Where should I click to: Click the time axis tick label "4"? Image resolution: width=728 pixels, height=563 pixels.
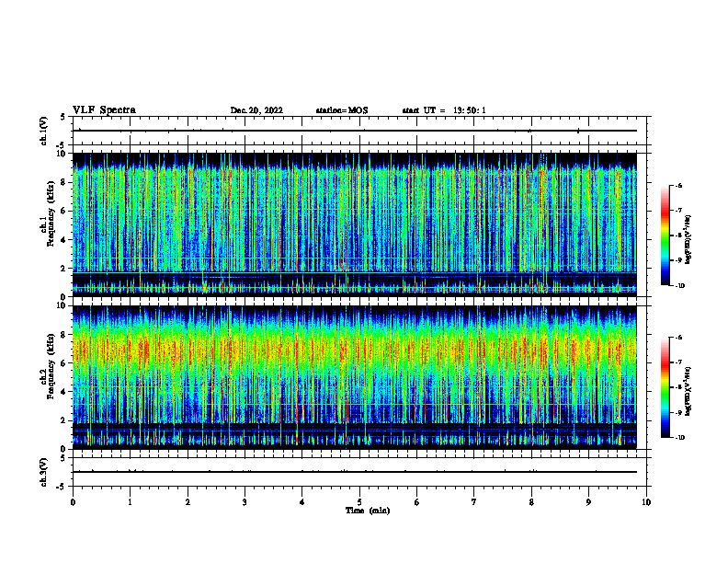[302, 502]
